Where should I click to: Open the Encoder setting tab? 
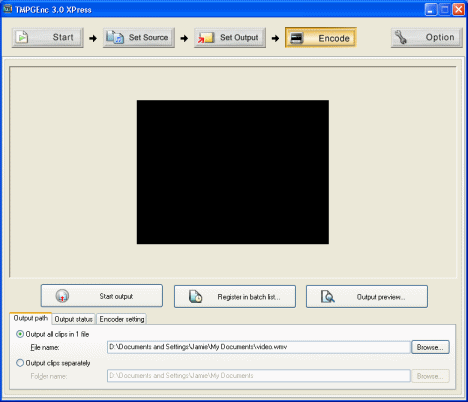[122, 319]
